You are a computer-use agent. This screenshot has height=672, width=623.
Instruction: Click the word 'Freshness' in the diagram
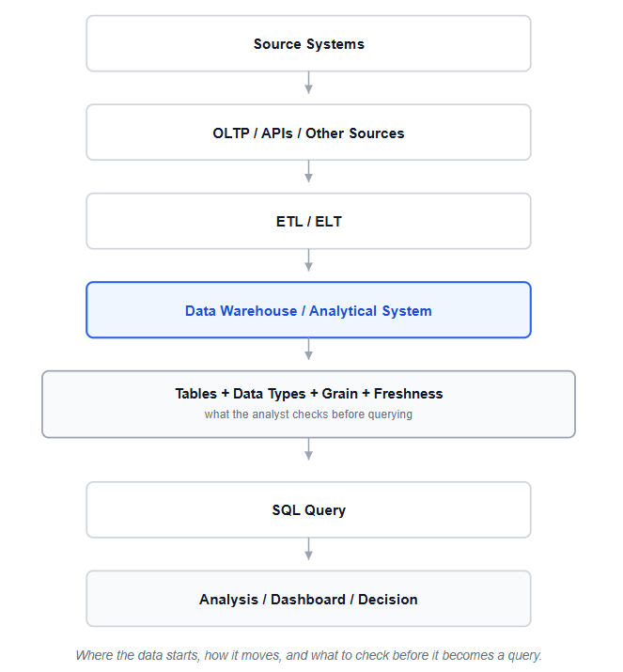click(x=409, y=394)
